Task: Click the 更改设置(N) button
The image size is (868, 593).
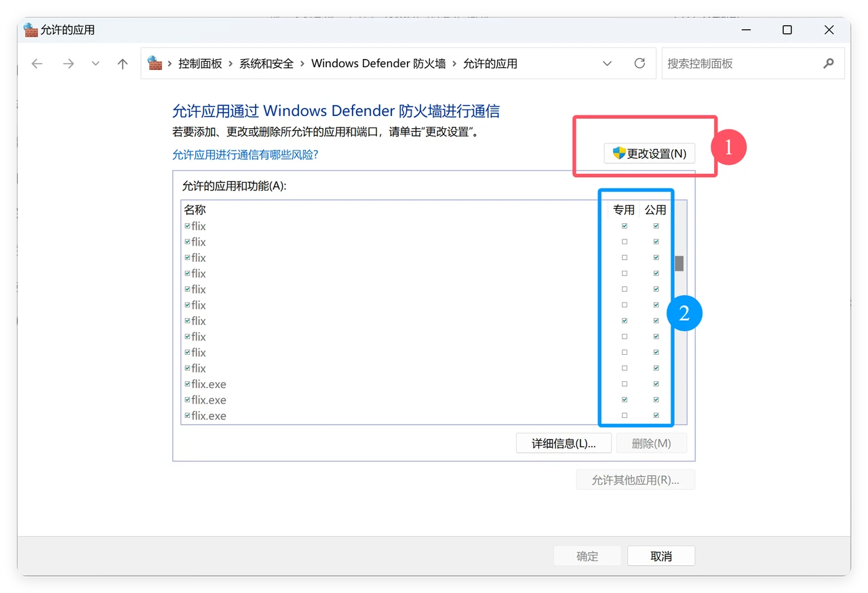Action: pos(650,153)
